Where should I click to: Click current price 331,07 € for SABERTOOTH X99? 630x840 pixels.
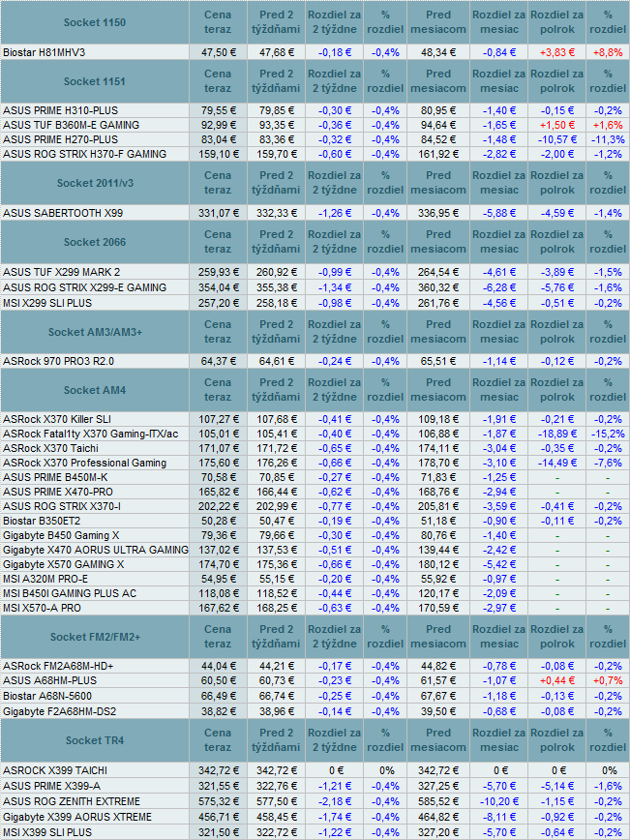point(219,213)
